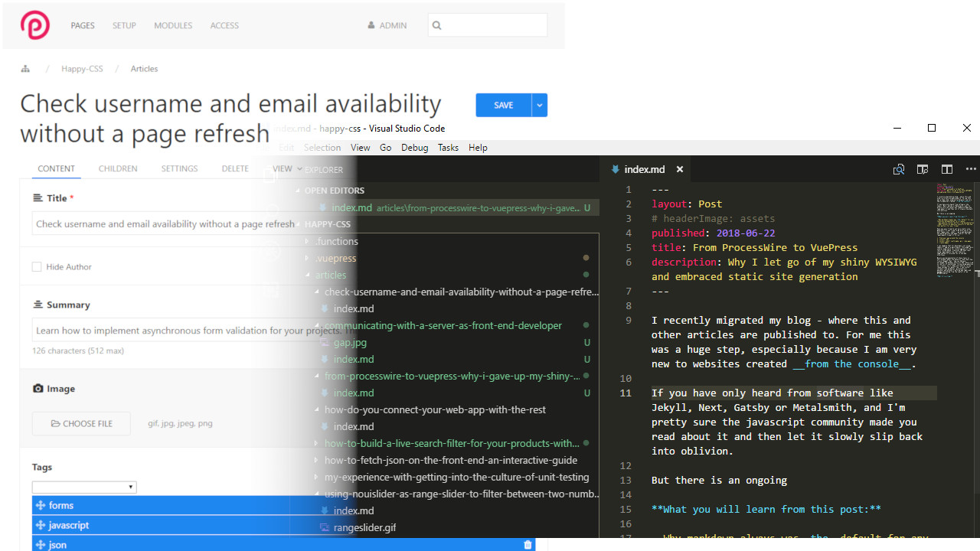980x551 pixels.
Task: Collapse how-do-you-connect-your-web-app-with-the-rest folder
Action: coord(318,409)
